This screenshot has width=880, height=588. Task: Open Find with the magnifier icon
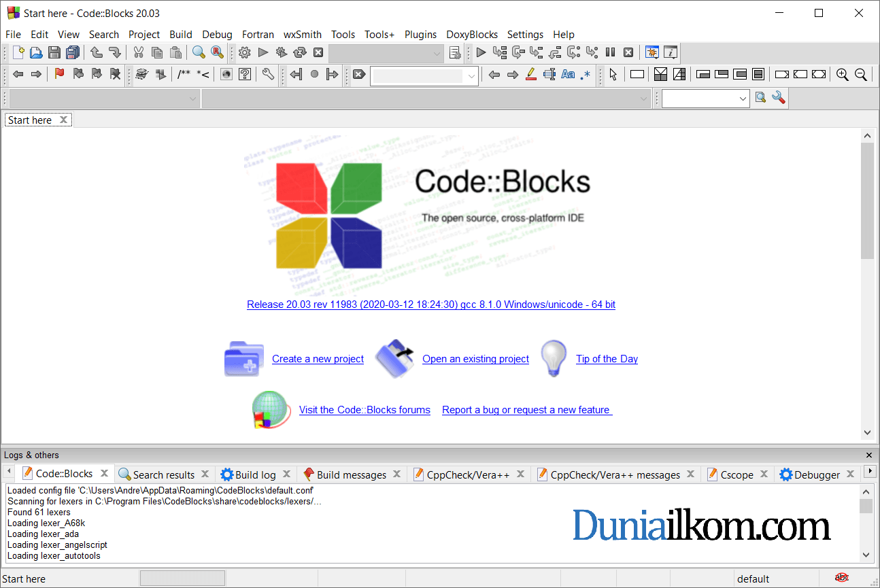199,52
